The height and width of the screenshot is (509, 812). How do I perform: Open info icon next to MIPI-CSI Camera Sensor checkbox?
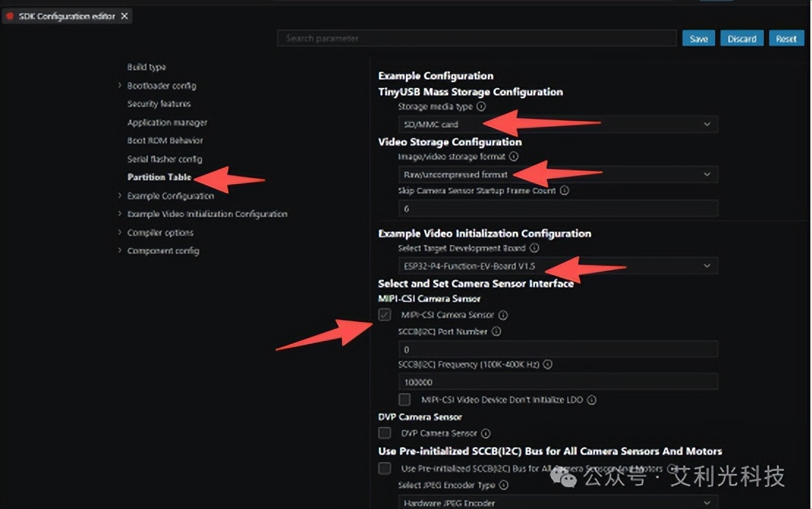[503, 315]
